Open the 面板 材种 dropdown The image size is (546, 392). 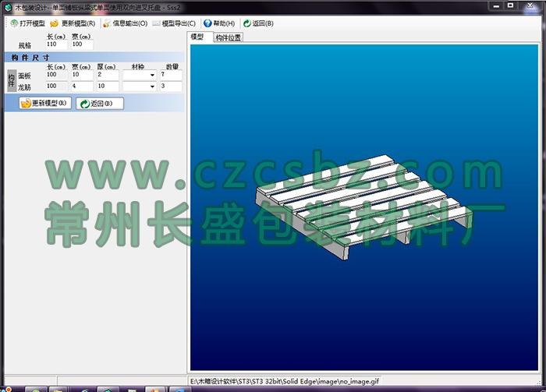pos(152,75)
